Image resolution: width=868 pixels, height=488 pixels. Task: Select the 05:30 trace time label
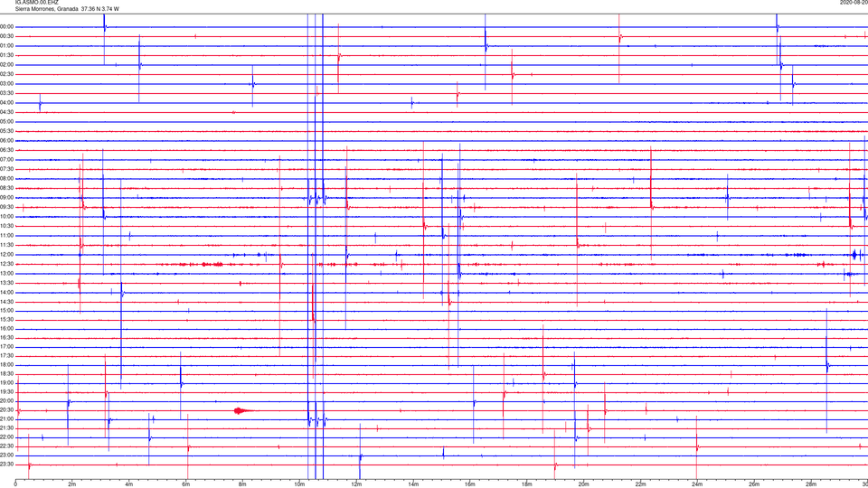tap(7, 131)
